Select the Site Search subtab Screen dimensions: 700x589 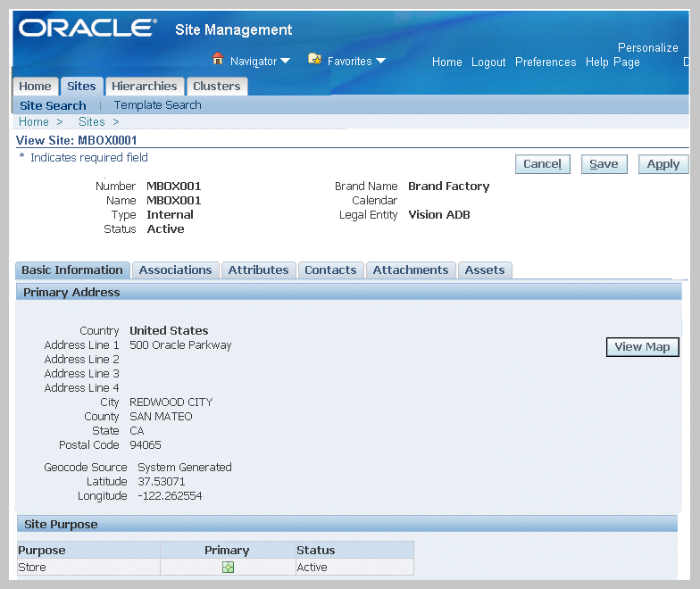(x=53, y=105)
